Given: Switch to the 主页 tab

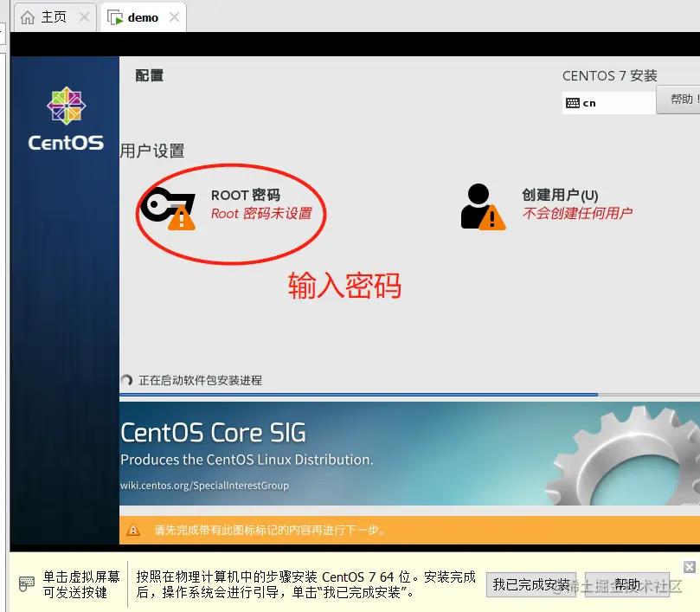Looking at the screenshot, I should (54, 17).
